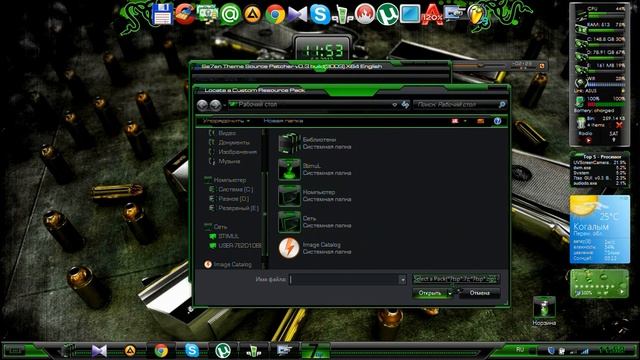Launch FL Studio from the top dock
This screenshot has width=640, height=360.
(x=477, y=15)
